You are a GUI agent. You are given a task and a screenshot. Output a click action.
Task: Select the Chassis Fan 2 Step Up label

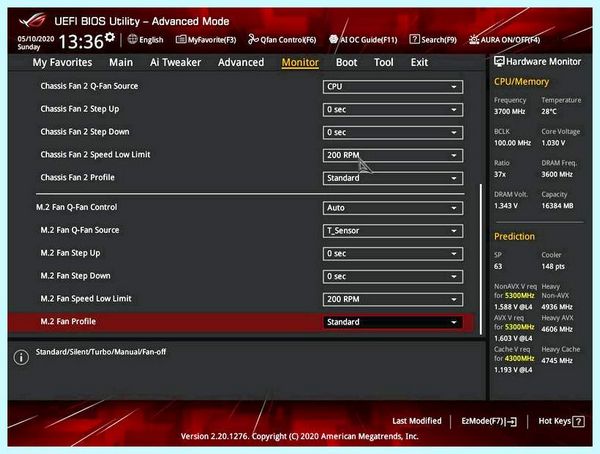(80, 109)
